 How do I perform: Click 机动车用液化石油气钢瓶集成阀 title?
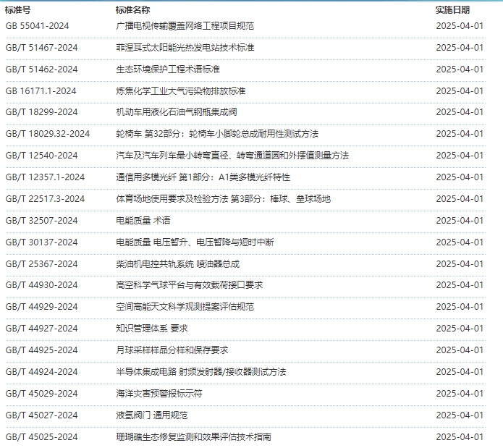tap(176, 112)
